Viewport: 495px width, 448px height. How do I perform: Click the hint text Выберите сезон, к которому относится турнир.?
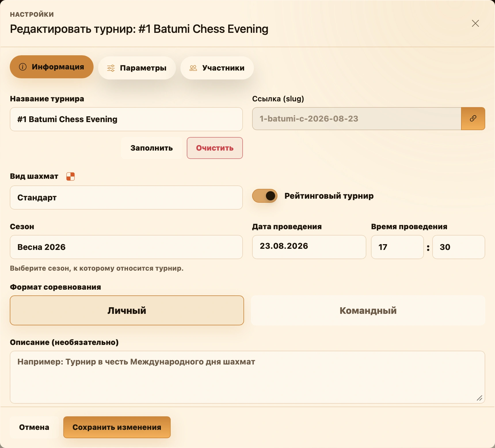tap(97, 268)
